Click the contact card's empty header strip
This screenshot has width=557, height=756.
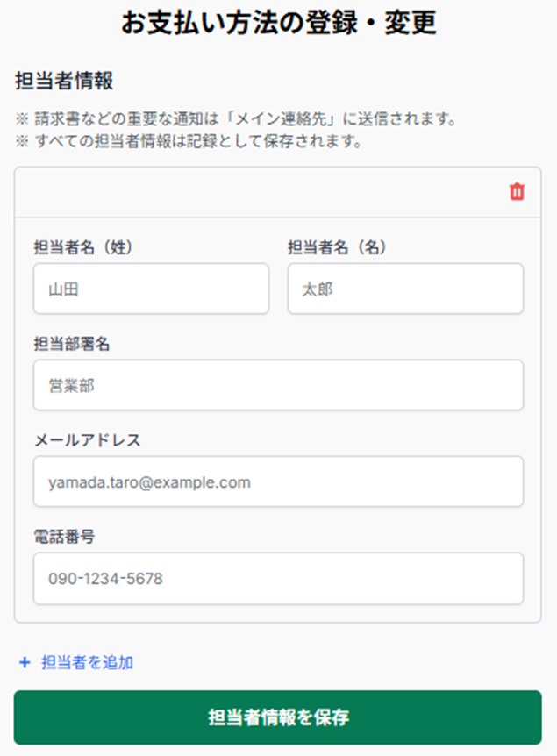pyautogui.click(x=263, y=191)
